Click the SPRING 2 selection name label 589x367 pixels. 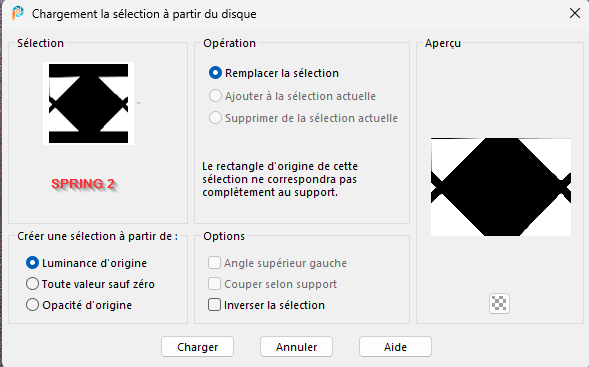coord(84,184)
